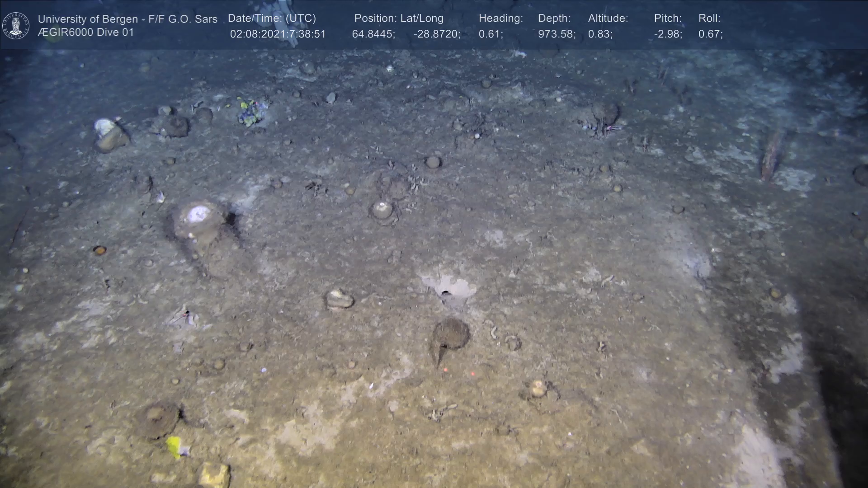Click the Depth label
This screenshot has width=868, height=488.
tap(554, 19)
